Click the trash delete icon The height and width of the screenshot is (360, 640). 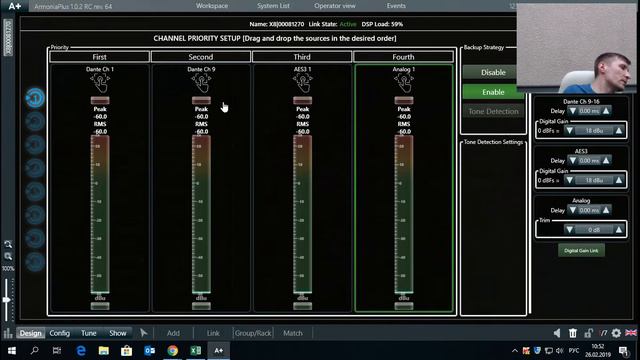(x=573, y=333)
